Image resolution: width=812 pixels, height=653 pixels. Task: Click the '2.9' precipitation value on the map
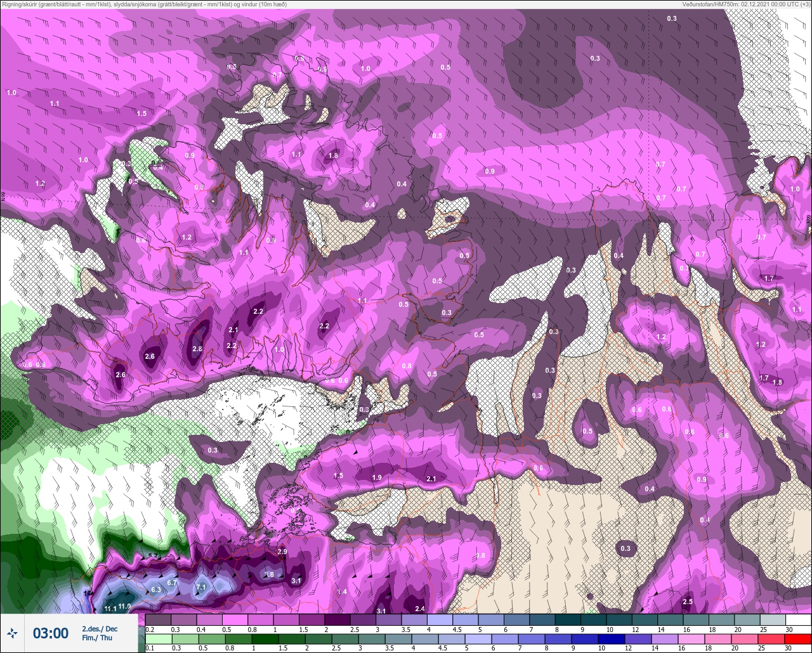coord(282,552)
